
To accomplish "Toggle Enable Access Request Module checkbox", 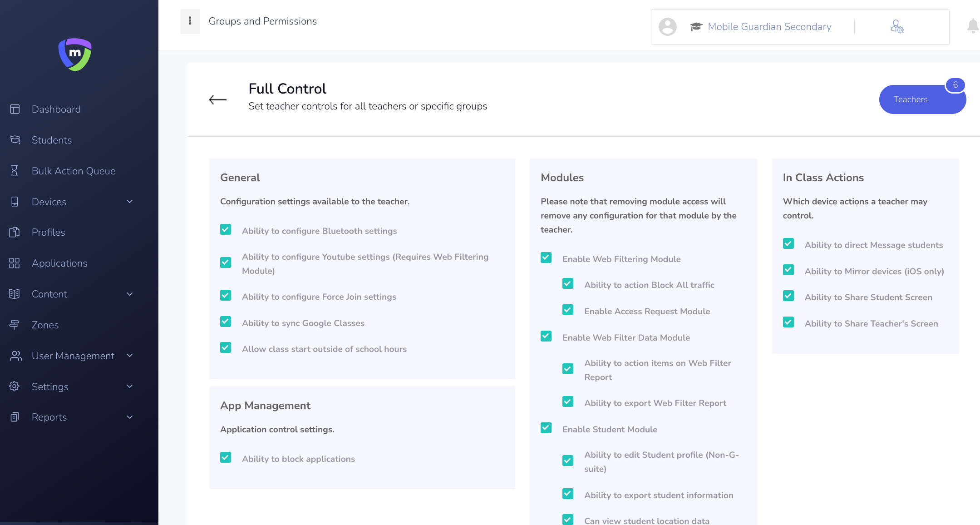I will click(x=568, y=310).
